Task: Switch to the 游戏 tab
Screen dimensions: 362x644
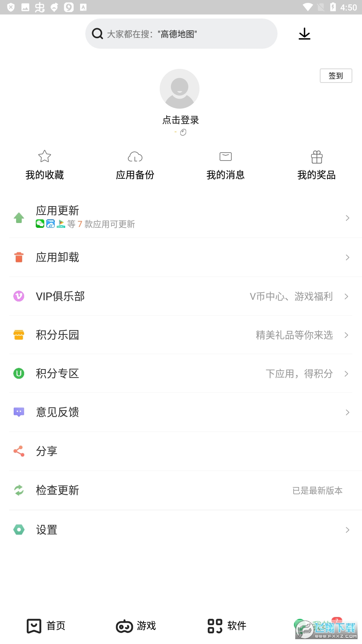Action: [x=136, y=626]
